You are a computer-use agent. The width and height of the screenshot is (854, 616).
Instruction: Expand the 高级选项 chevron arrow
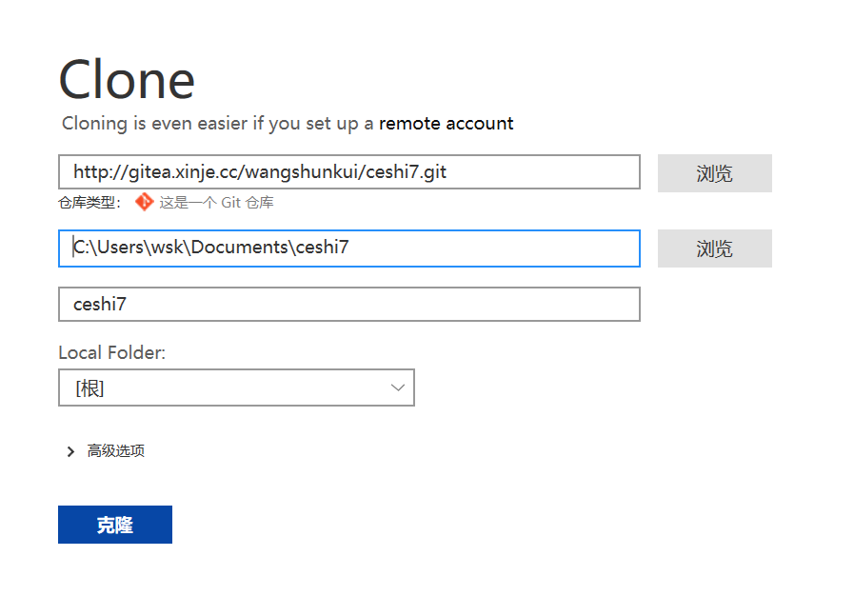tap(70, 451)
